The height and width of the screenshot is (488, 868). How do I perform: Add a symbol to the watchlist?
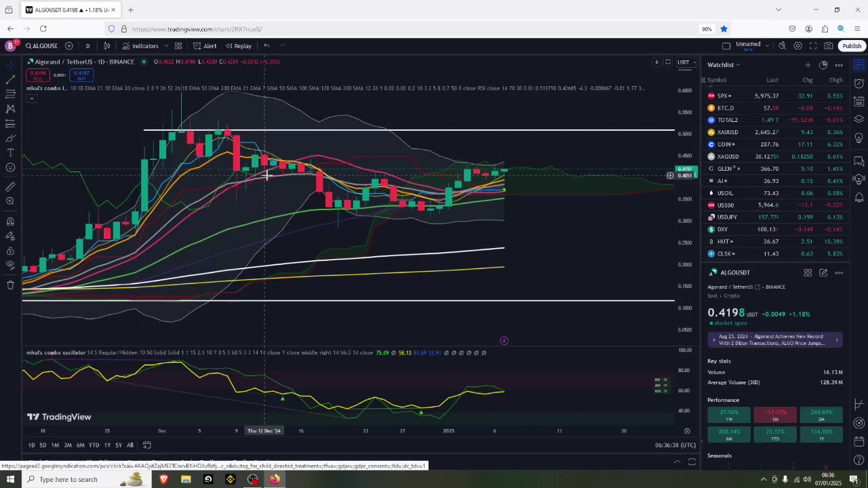(808, 65)
